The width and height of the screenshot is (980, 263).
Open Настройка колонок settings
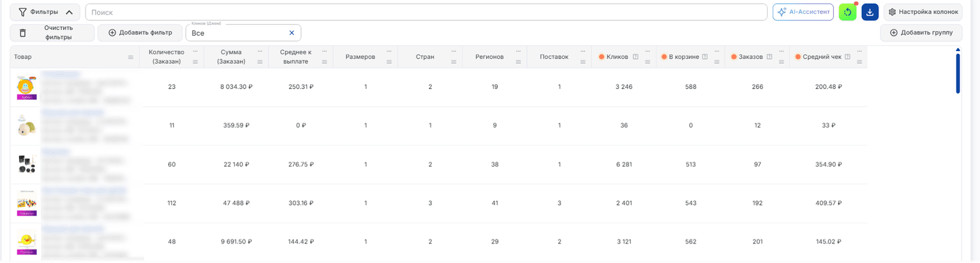923,12
